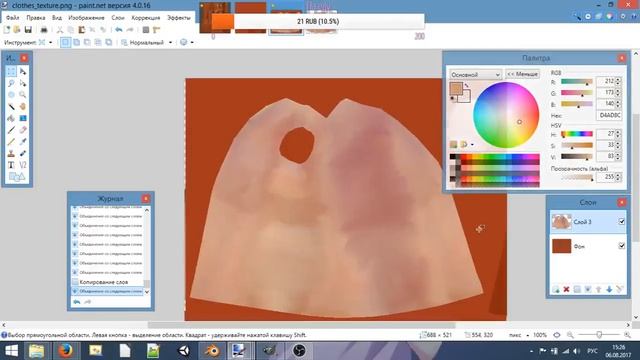
Task: Select the Magic Wand tool
Action: (11, 107)
